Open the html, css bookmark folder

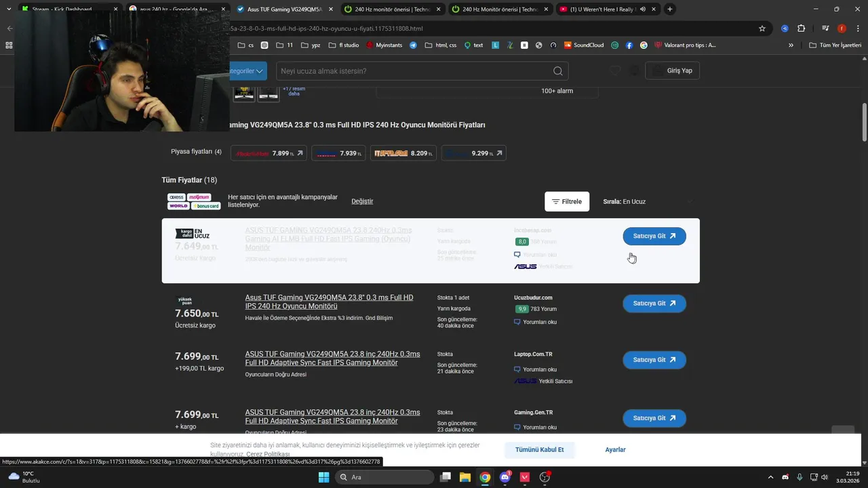click(441, 45)
